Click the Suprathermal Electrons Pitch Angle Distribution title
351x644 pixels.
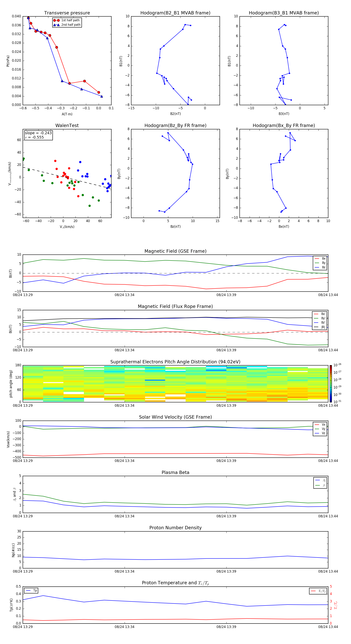click(175, 362)
